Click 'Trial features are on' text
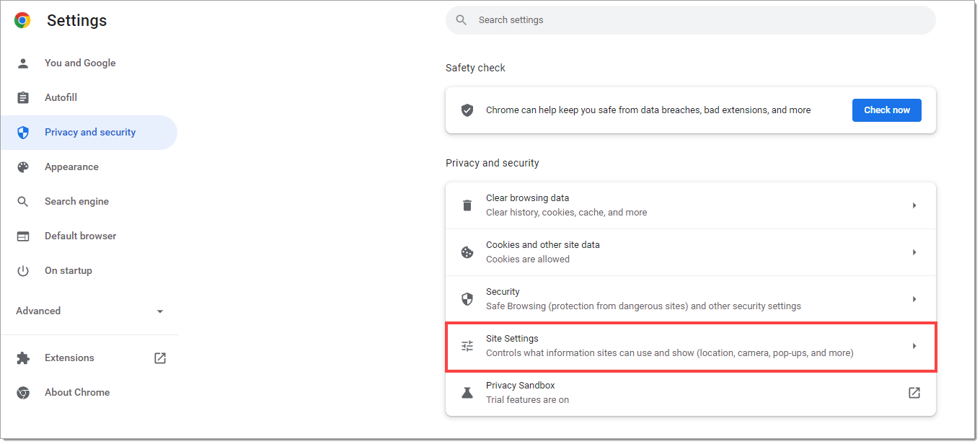The image size is (980, 444). click(527, 400)
